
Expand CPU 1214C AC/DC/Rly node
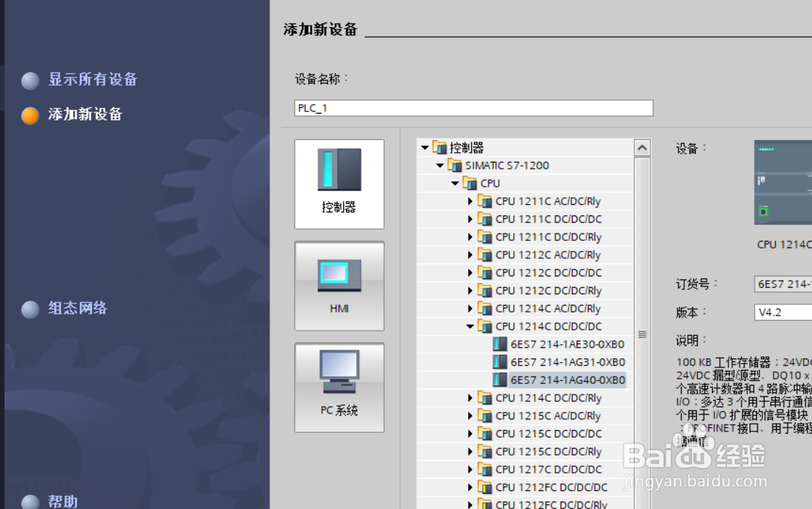pos(470,309)
